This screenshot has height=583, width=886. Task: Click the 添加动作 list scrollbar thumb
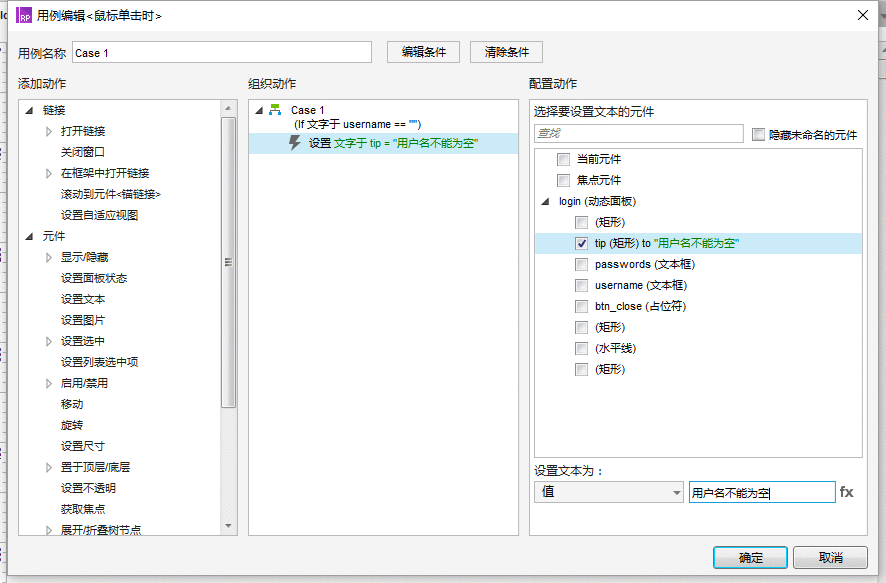point(228,263)
